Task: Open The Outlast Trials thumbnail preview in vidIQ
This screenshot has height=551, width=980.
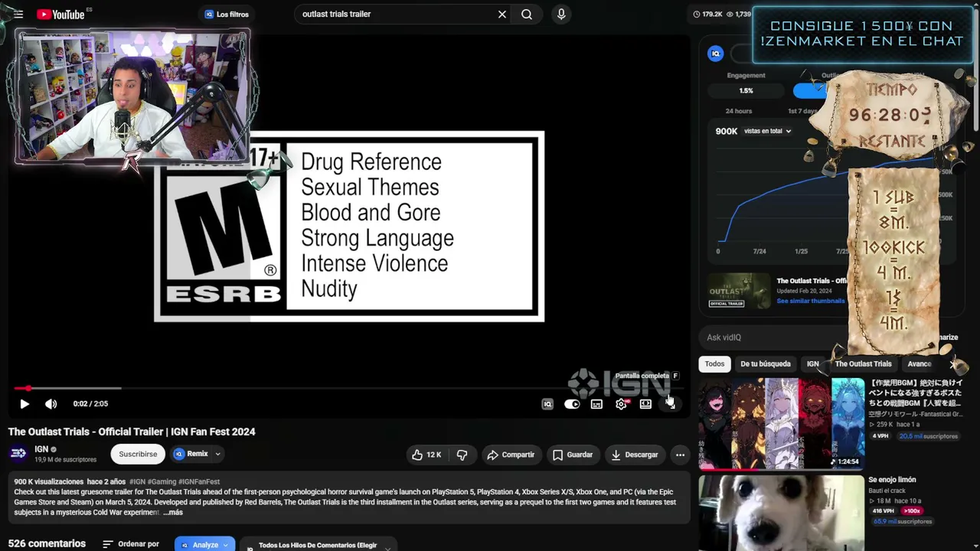Action: click(x=739, y=291)
